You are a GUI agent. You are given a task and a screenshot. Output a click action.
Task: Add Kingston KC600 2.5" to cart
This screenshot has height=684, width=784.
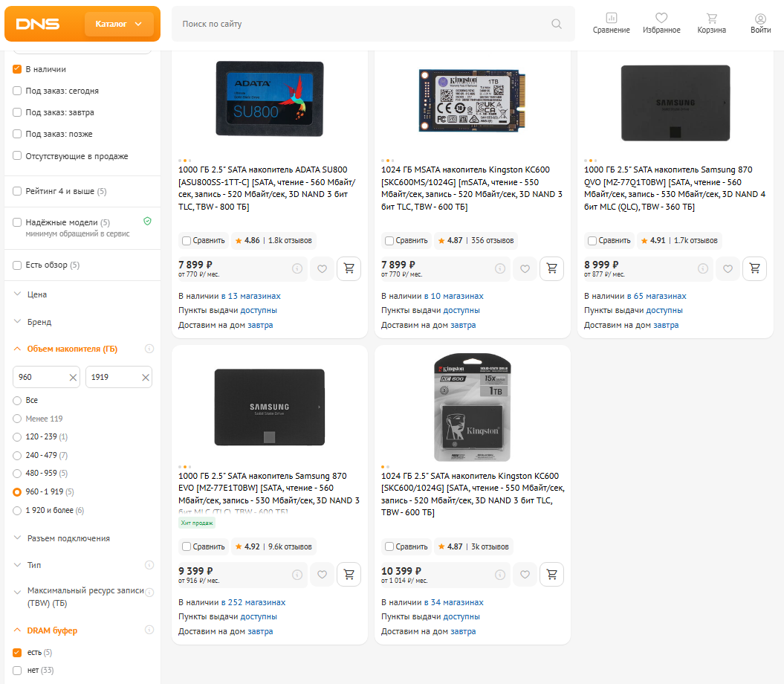point(551,575)
